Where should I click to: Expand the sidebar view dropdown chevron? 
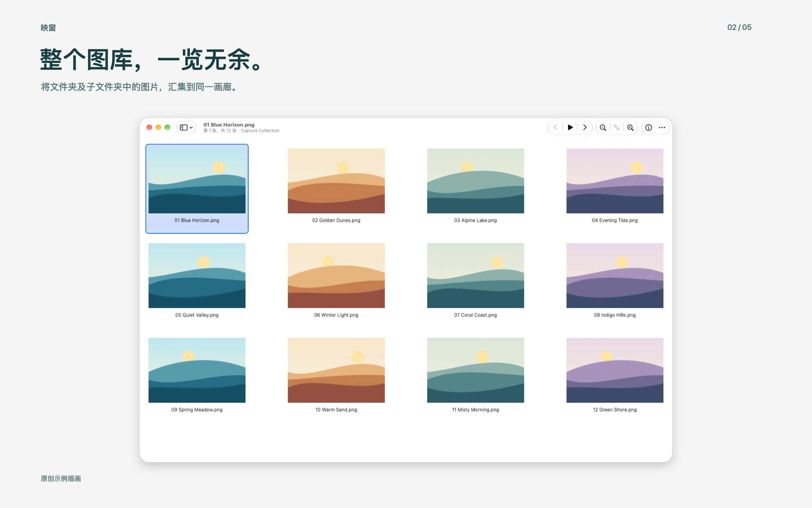click(191, 128)
